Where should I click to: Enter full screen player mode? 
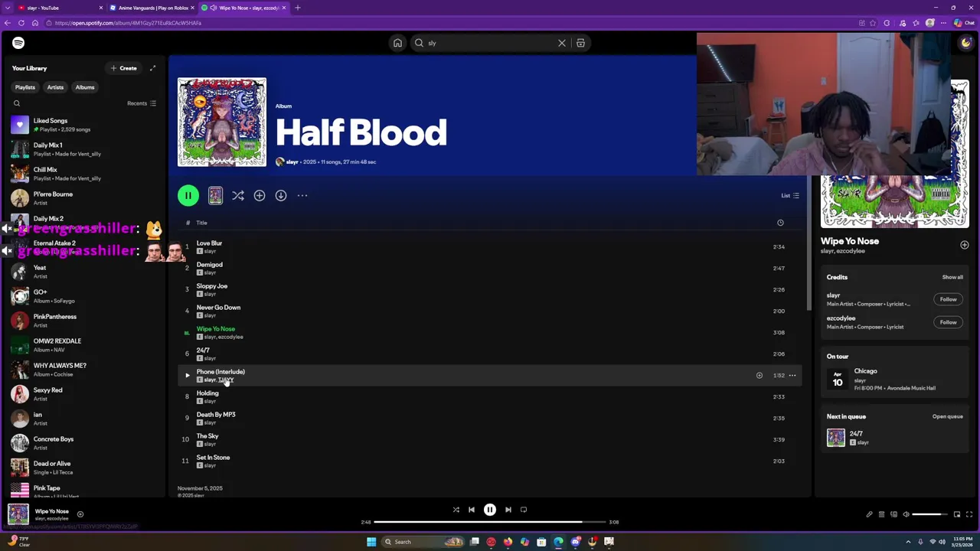click(969, 514)
